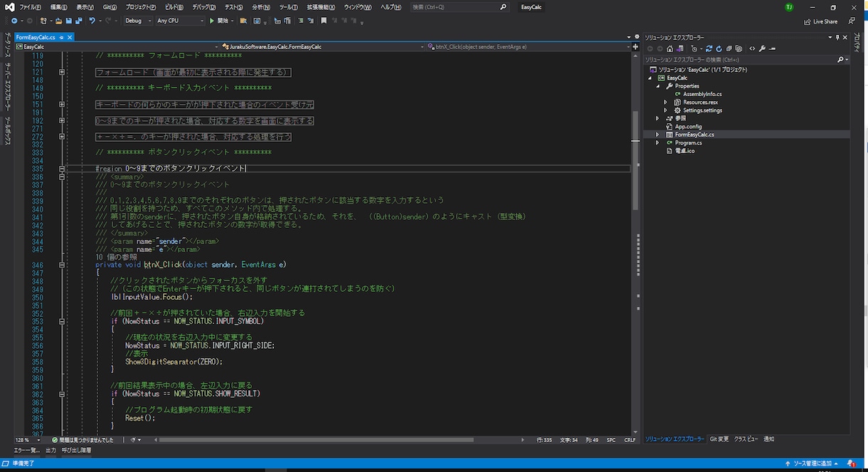
Task: Close the FormEasyCalc.cs tab
Action: click(x=70, y=37)
